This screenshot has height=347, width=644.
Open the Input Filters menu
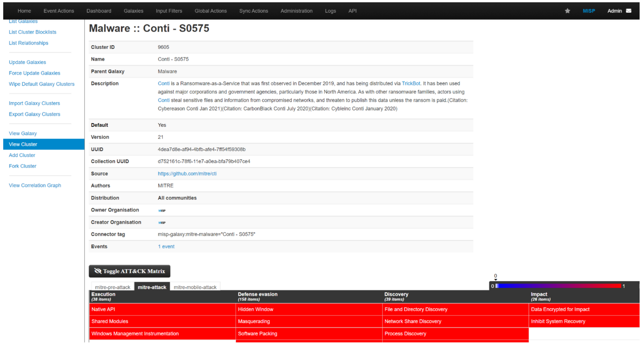click(169, 11)
